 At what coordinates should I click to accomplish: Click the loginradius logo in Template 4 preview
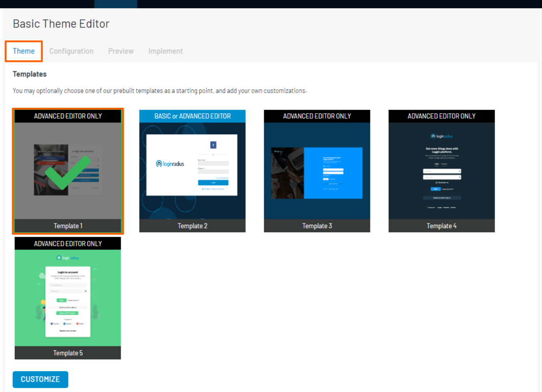click(x=441, y=136)
